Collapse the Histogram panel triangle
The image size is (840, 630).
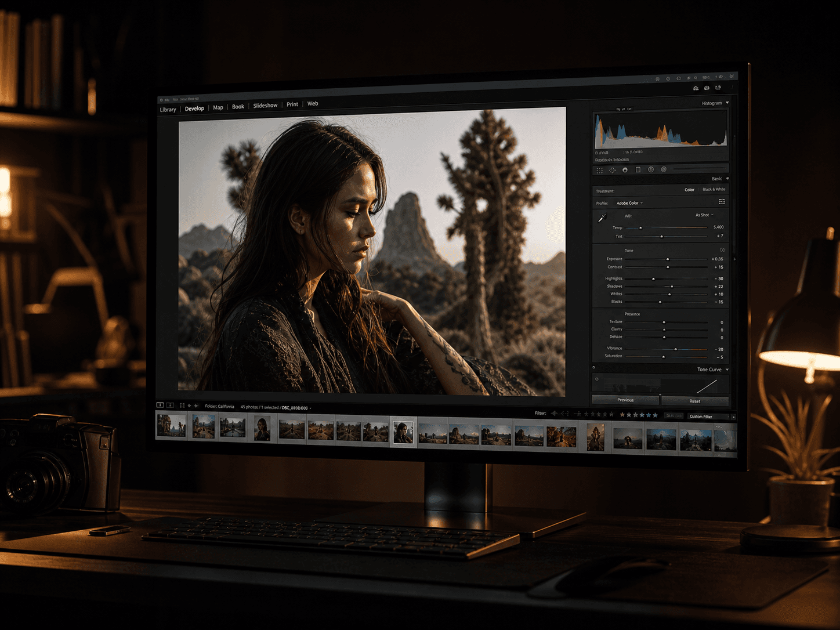[x=727, y=103]
